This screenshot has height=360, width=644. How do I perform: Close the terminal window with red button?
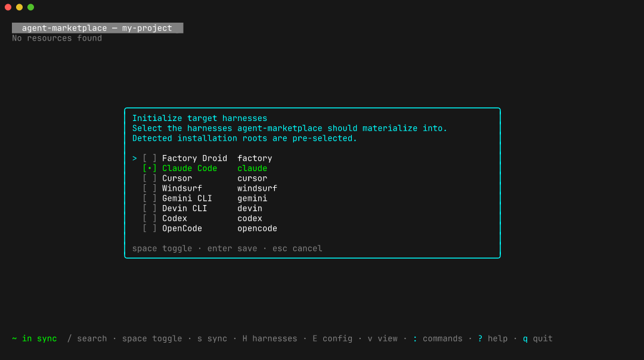tap(8, 7)
